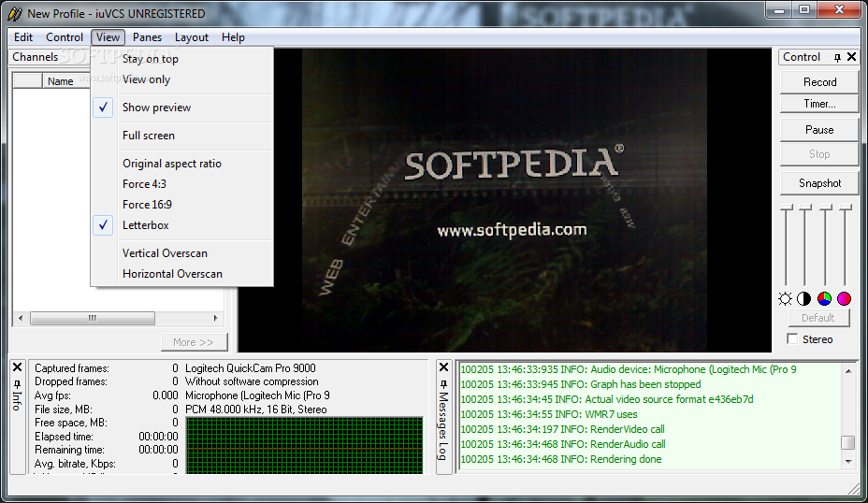Expand channels with More >> button
Screen dimensions: 868x503
click(194, 342)
